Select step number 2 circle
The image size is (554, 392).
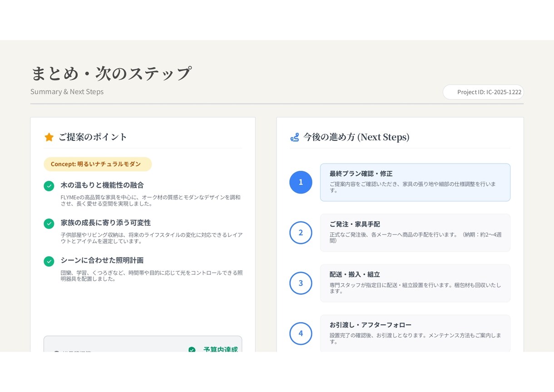pos(301,233)
